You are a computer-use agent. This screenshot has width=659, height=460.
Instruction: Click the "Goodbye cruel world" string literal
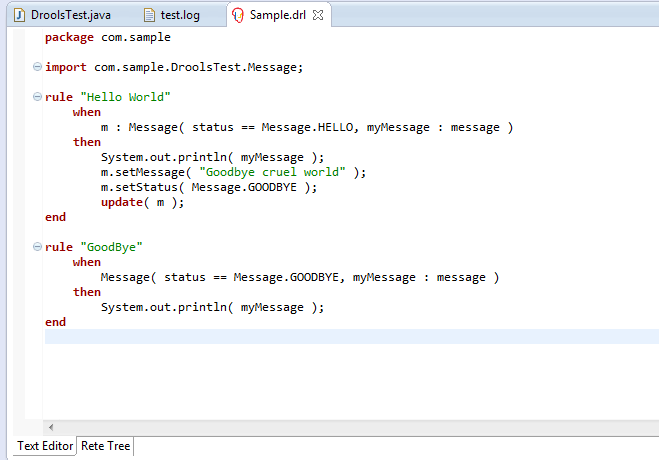tap(272, 172)
